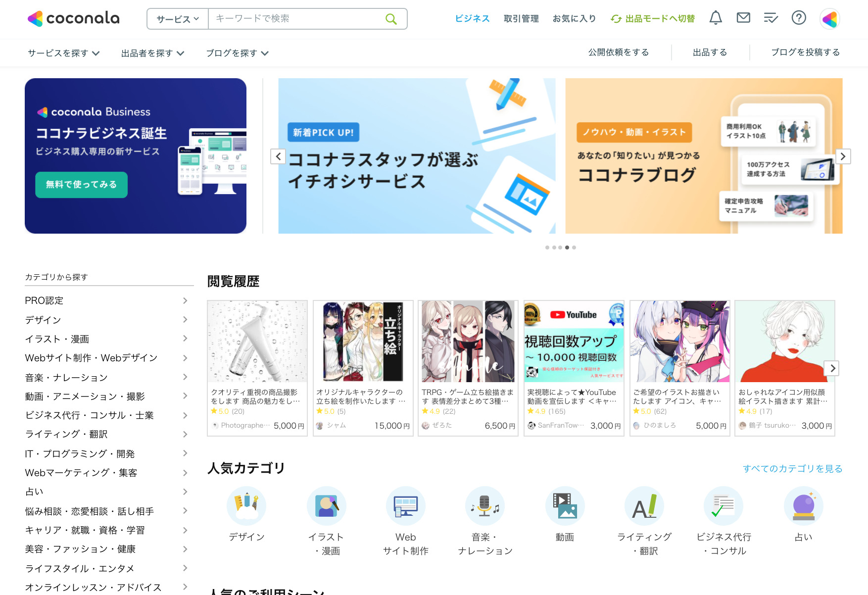Expand the 音楽・ナレーション sidebar category
Image resolution: width=868 pixels, height=595 pixels.
coord(107,377)
